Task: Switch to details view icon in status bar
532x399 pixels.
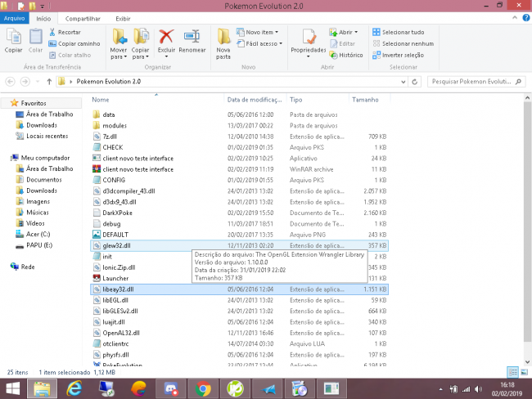Action: 512,372
